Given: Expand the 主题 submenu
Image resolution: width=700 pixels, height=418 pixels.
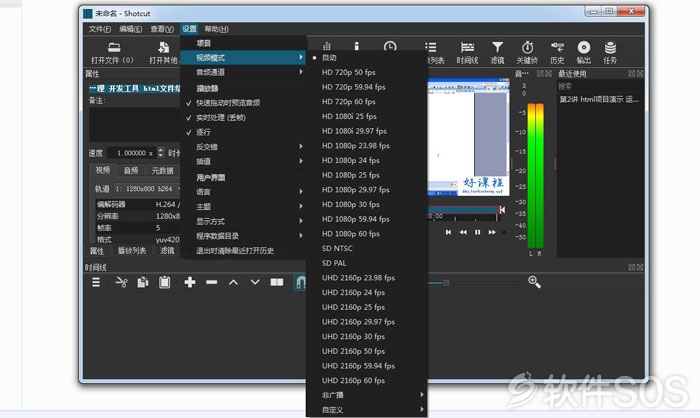Looking at the screenshot, I should point(243,206).
